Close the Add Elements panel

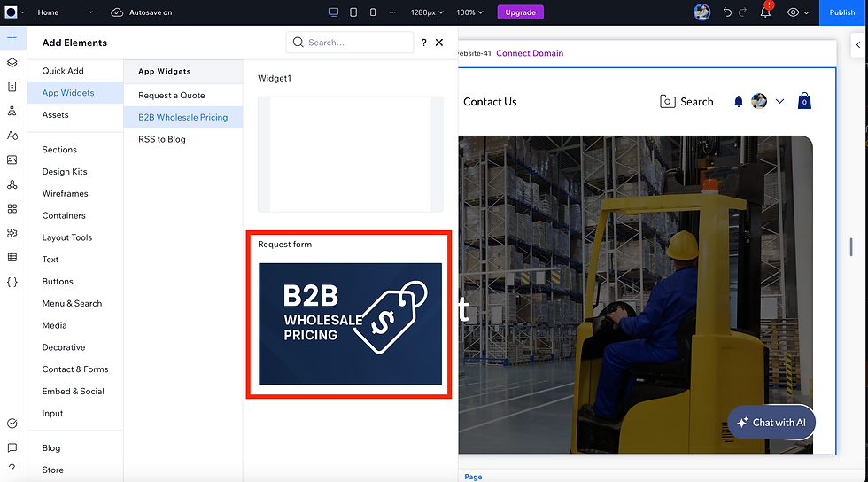[x=439, y=43]
